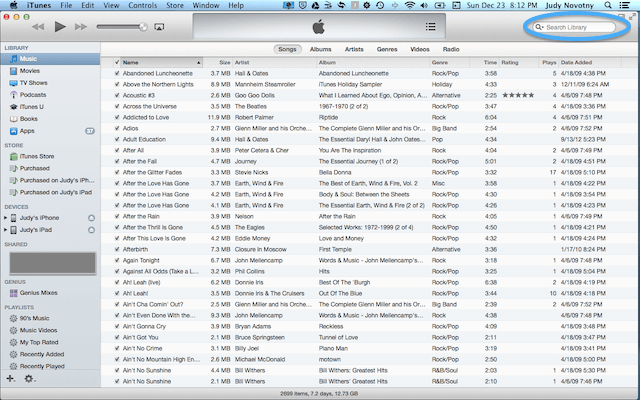
Task: Open the Controls menu
Action: click(142, 5)
